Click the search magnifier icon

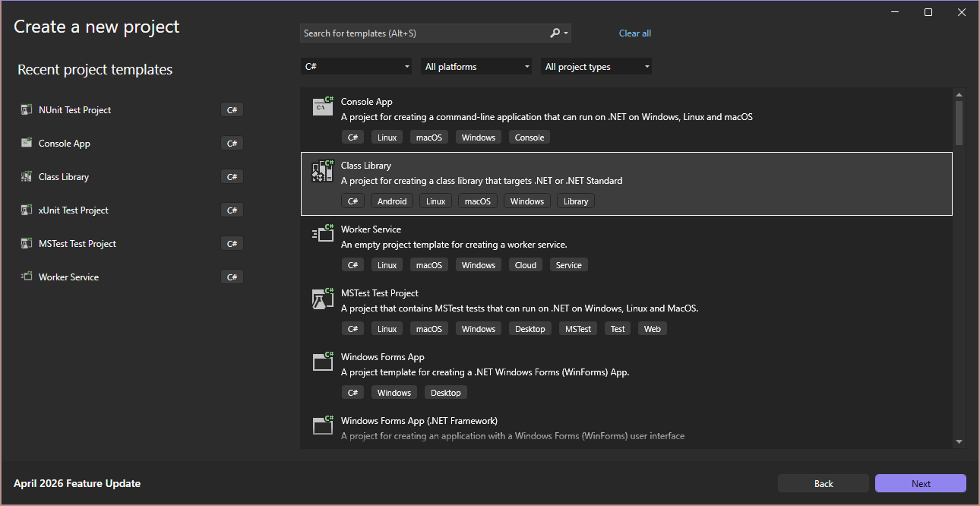click(x=555, y=33)
